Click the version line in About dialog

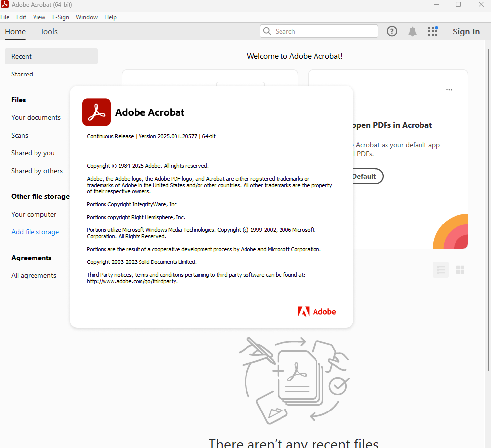(x=151, y=136)
